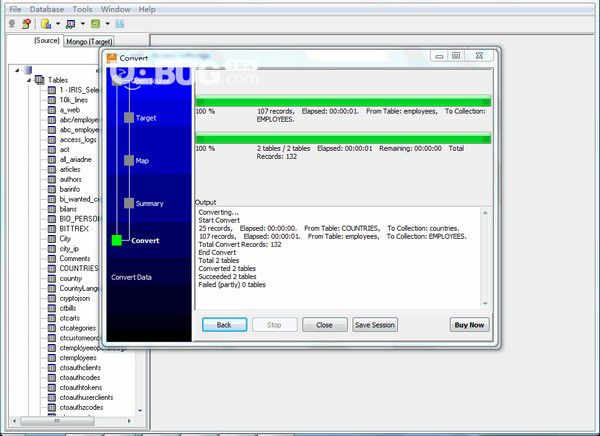This screenshot has width=600, height=436.
Task: Collapse the Tables node in the tree
Action: tap(29, 80)
